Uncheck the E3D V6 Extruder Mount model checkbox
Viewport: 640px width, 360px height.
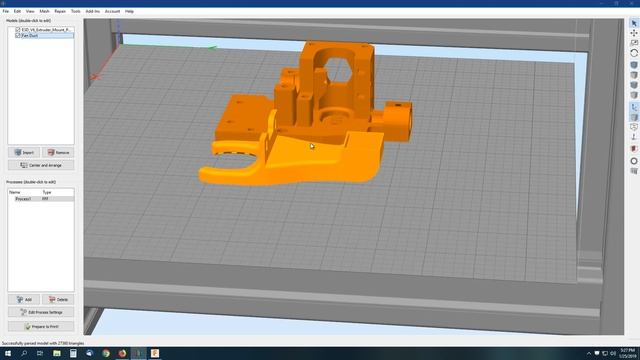[x=18, y=30]
